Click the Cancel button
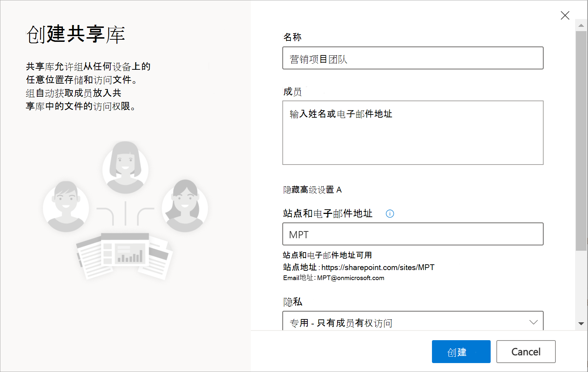The image size is (588, 372). pyautogui.click(x=526, y=352)
